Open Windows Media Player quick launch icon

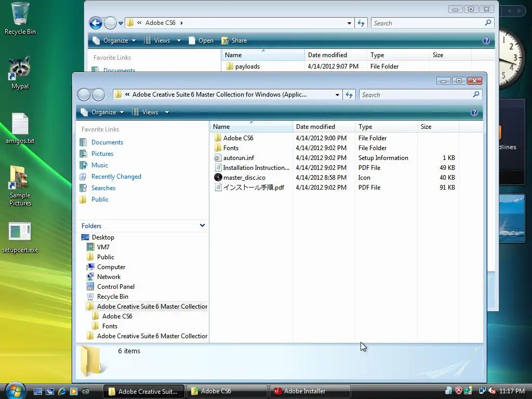pyautogui.click(x=74, y=391)
